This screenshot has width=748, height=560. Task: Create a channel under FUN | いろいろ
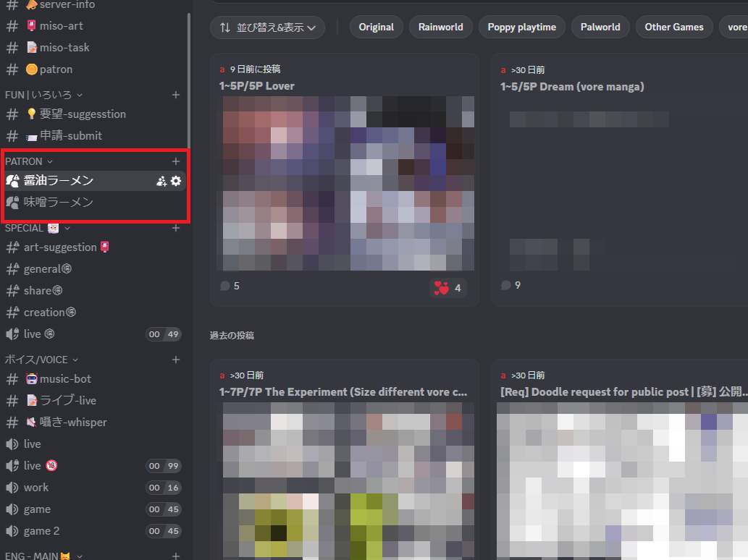click(x=175, y=95)
